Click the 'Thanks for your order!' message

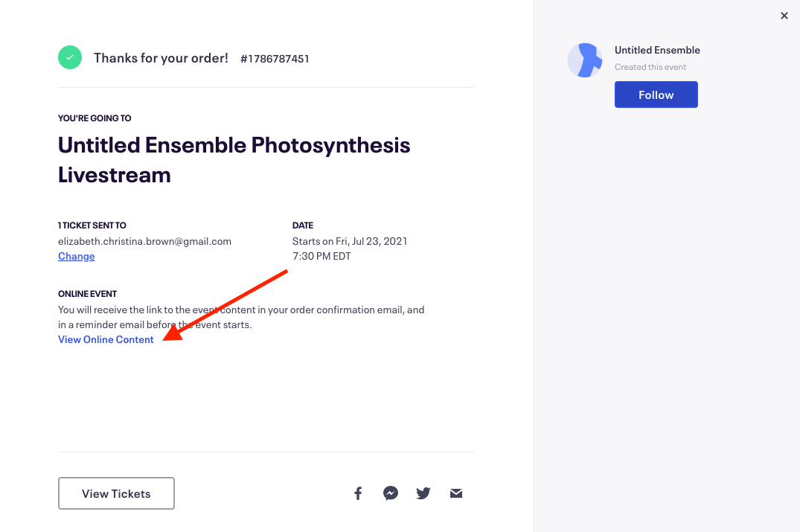(161, 58)
